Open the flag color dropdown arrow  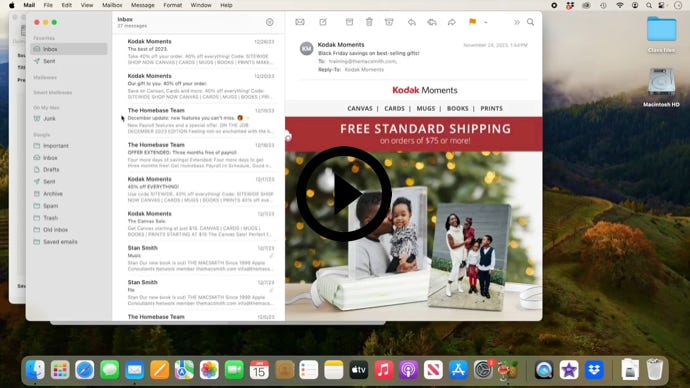point(486,22)
